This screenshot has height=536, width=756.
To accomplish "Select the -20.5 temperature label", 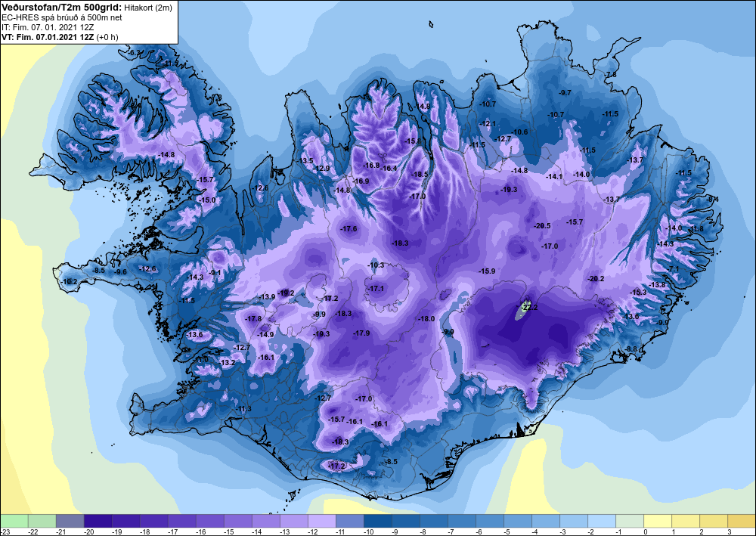I will [x=542, y=225].
